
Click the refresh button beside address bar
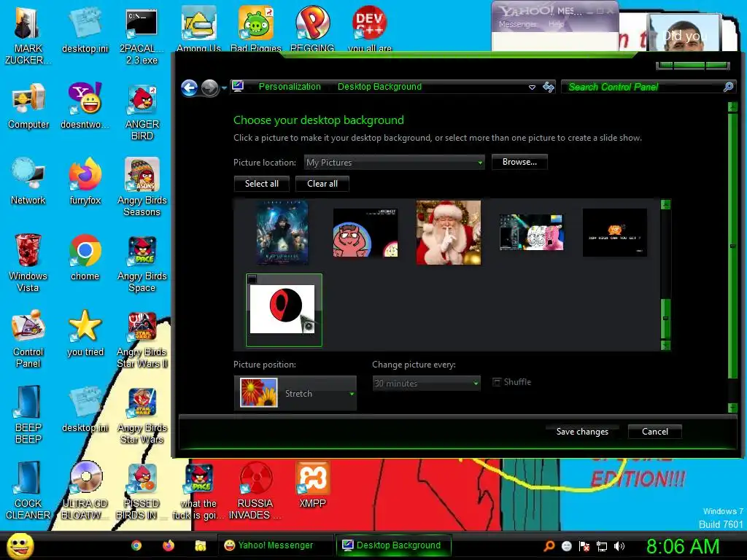point(549,87)
